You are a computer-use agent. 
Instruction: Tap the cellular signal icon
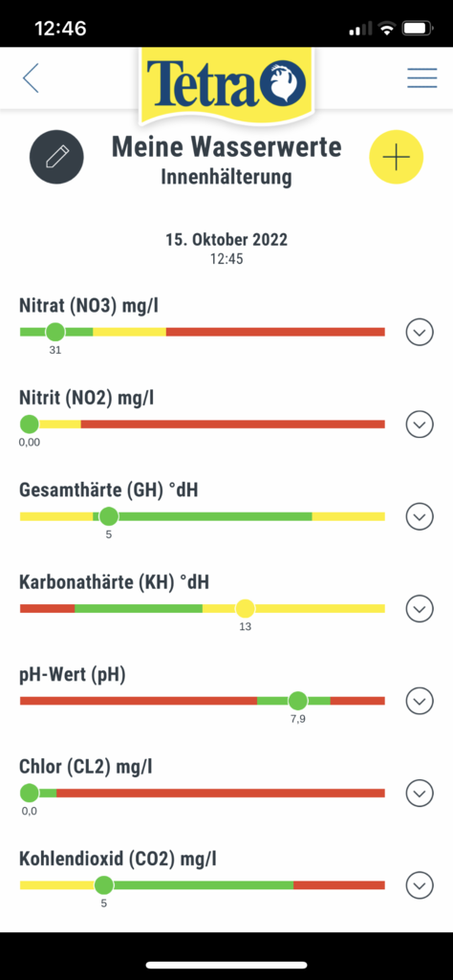[360, 29]
